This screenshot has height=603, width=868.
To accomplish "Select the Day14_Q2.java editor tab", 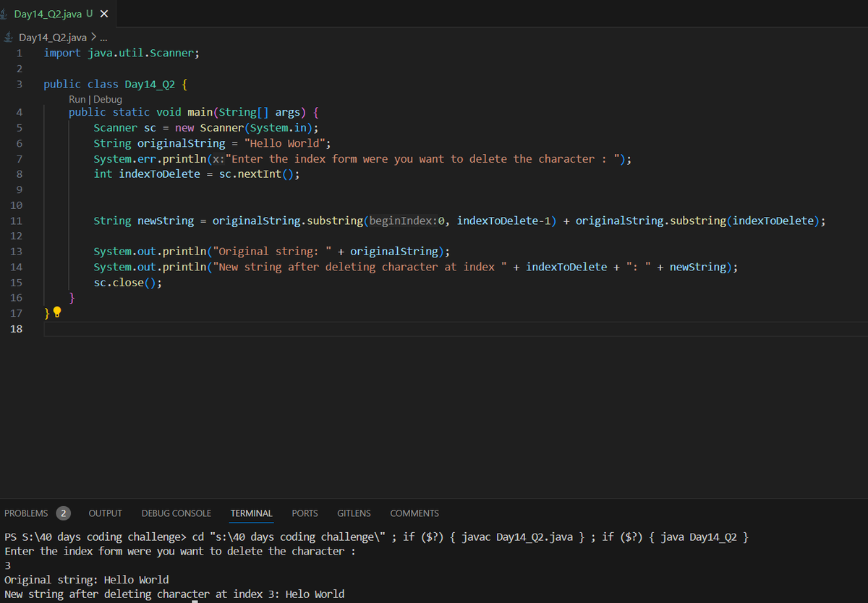I will tap(57, 14).
